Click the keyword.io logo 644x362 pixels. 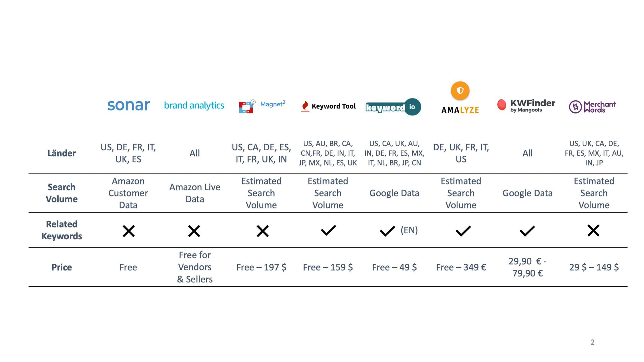click(x=393, y=107)
